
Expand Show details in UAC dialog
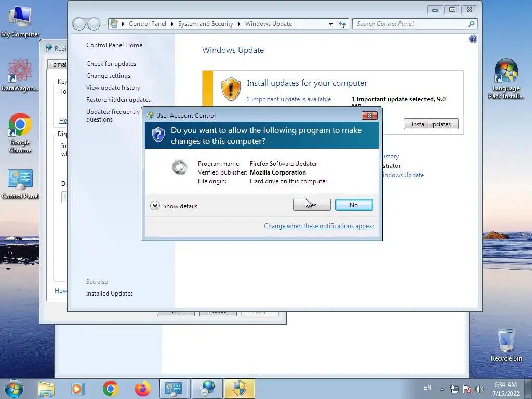point(174,206)
